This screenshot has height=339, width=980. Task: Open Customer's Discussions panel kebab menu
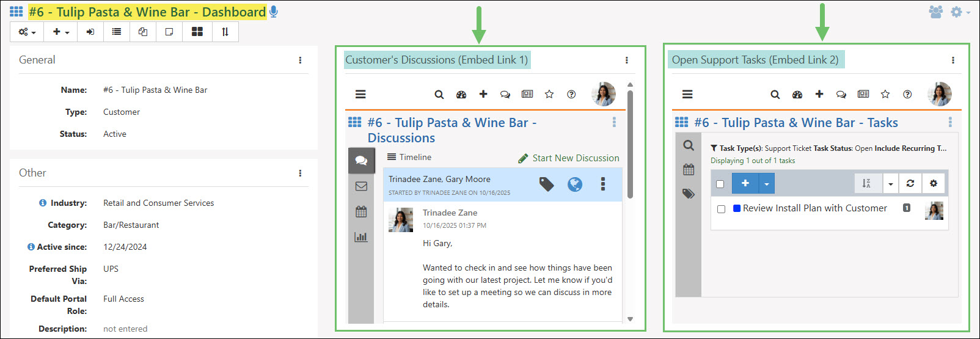click(626, 60)
